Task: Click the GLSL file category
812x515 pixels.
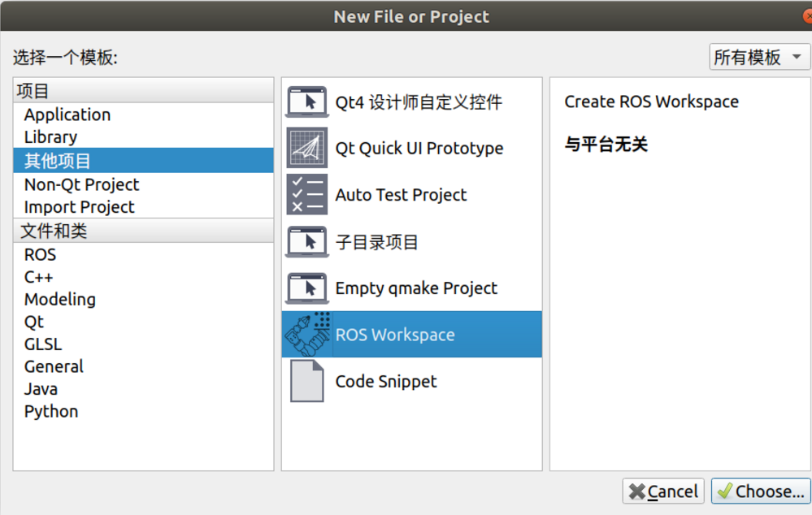Action: pyautogui.click(x=43, y=344)
